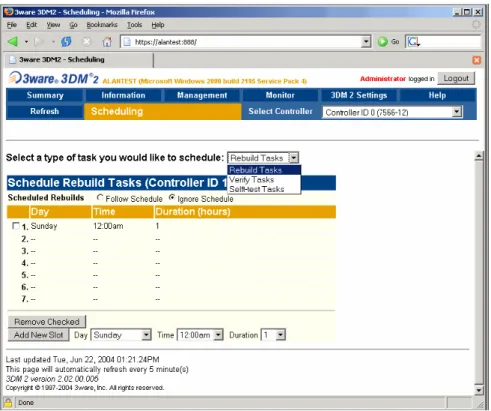
Task: Click the Home icon in toolbar
Action: (x=107, y=42)
